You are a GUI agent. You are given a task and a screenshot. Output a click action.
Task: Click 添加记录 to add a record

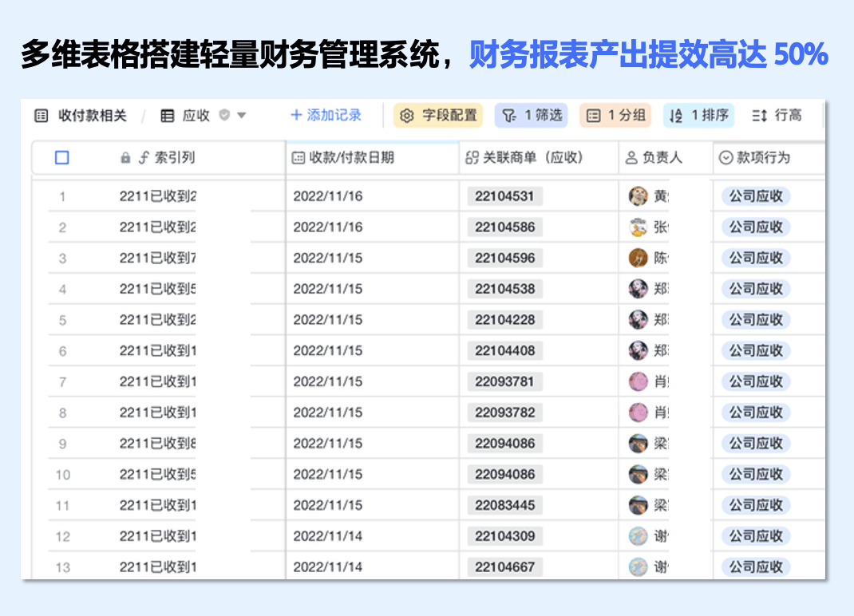pyautogui.click(x=326, y=116)
